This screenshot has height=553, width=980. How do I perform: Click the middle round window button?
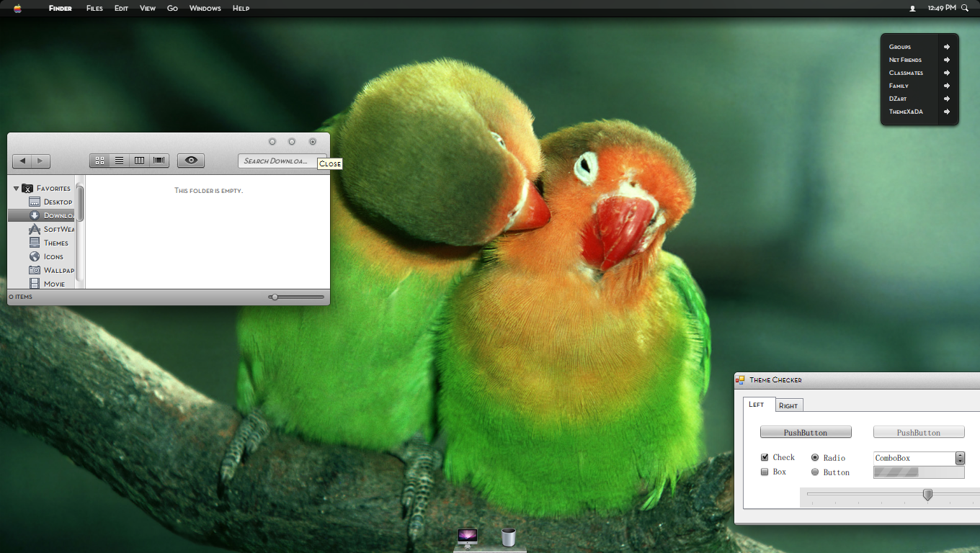[x=292, y=142]
